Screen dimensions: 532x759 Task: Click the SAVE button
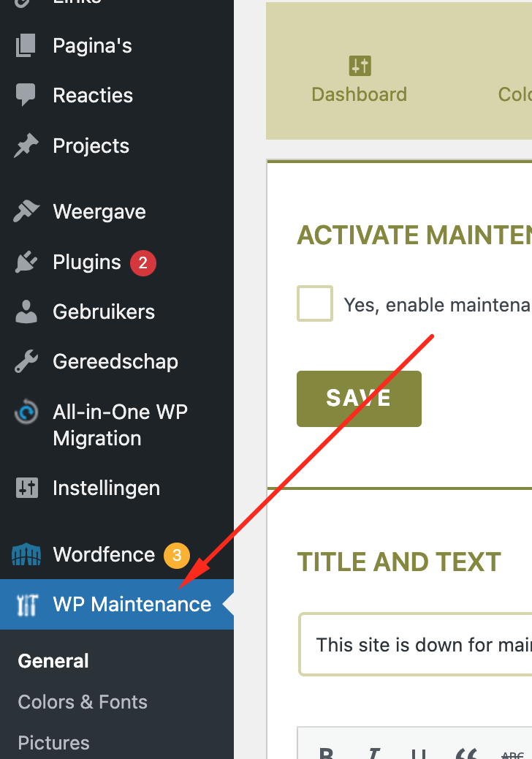pos(359,399)
